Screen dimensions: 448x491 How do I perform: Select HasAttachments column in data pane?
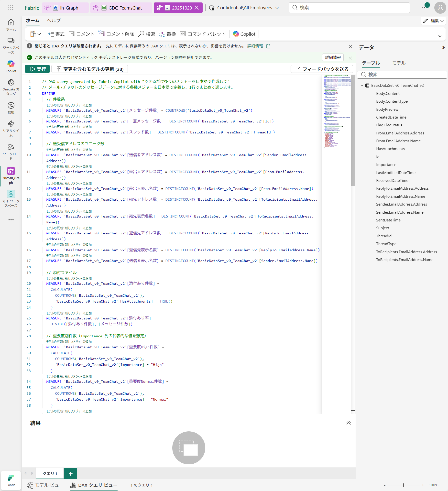(x=390, y=149)
